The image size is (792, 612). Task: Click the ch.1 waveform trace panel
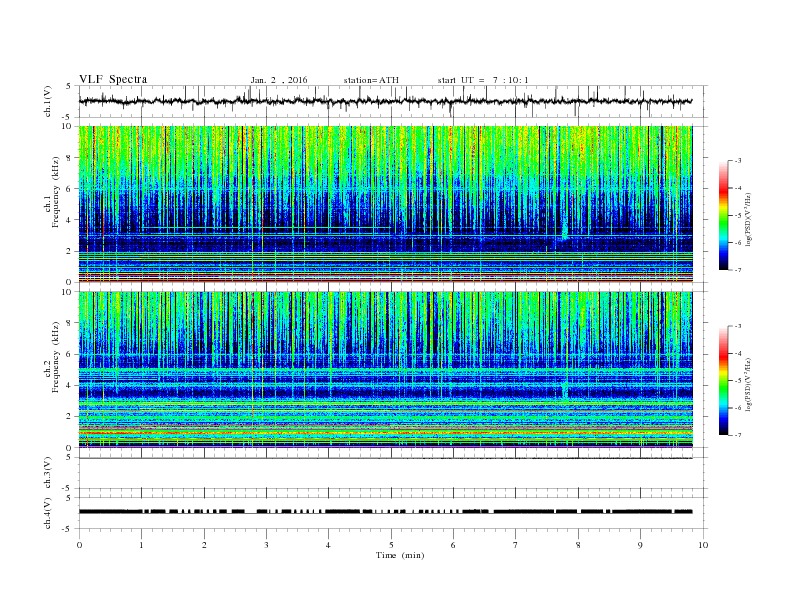[392, 101]
